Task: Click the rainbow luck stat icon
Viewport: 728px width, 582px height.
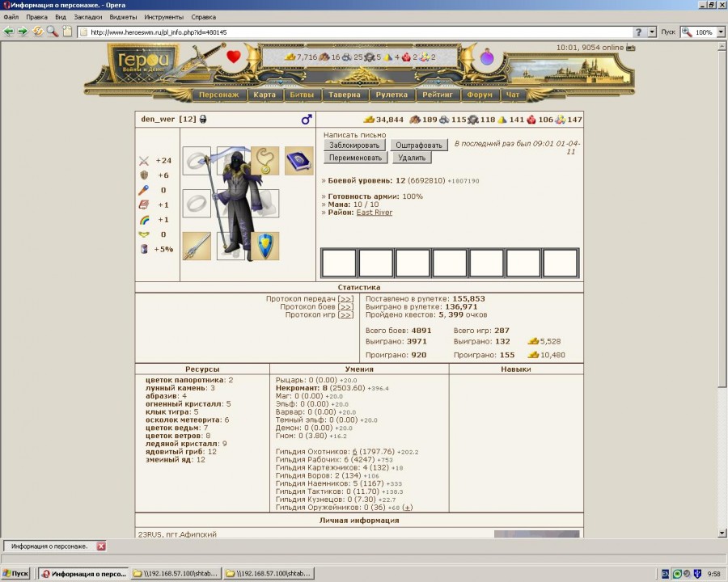Action: point(144,220)
